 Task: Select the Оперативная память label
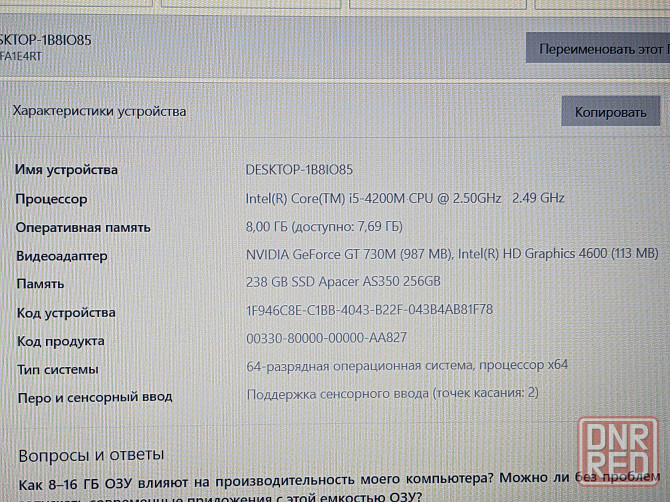[x=83, y=227]
